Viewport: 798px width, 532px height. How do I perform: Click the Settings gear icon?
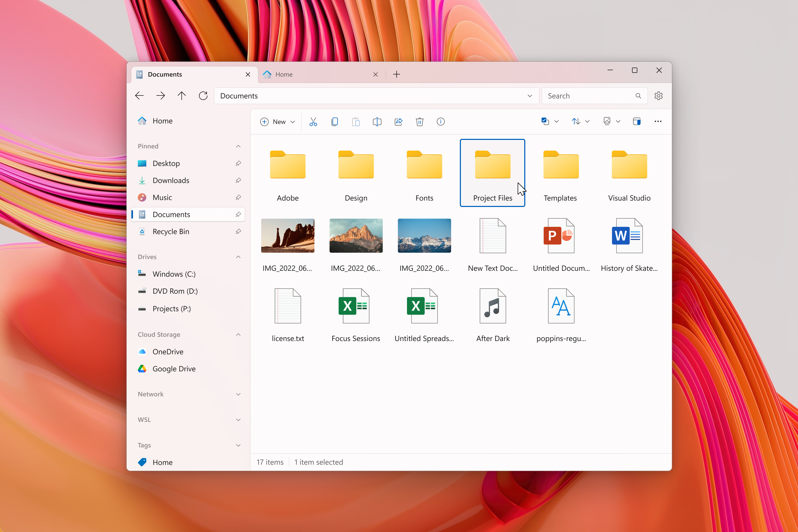[x=658, y=95]
